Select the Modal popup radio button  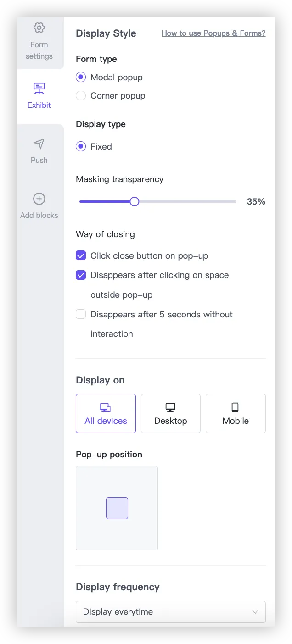coord(81,78)
